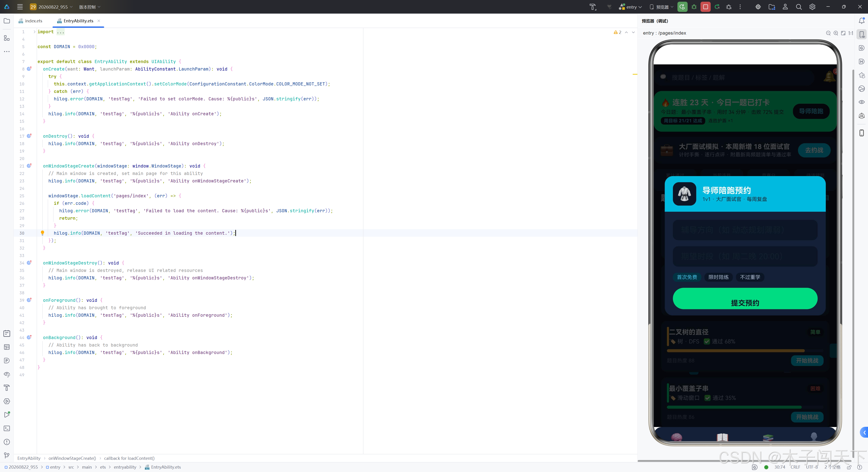Image resolution: width=868 pixels, height=472 pixels.
Task: Open the CRLF line separator selector
Action: pyautogui.click(x=795, y=467)
